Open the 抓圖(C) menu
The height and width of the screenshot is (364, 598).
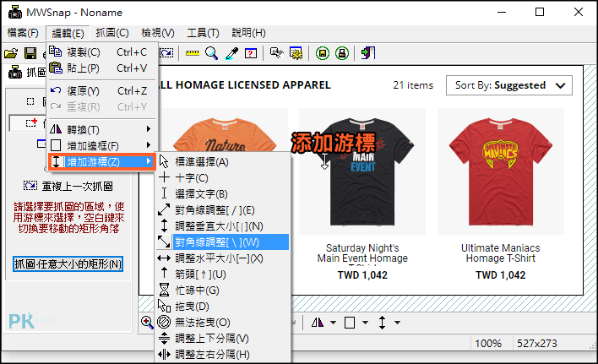coord(112,33)
